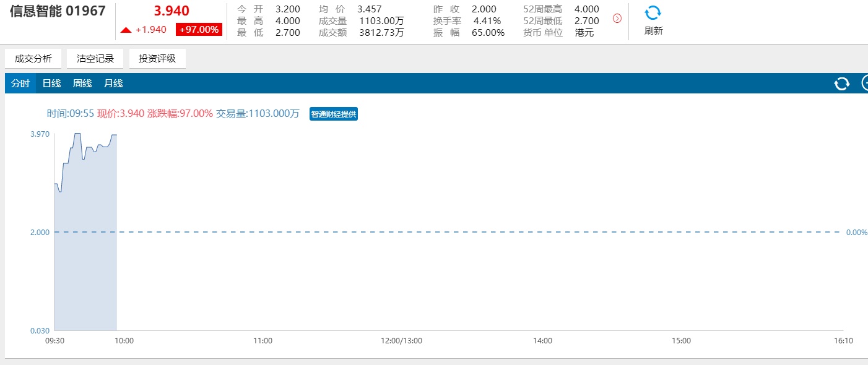The height and width of the screenshot is (365, 868).
Task: Switch to the 分时 chart tab
Action: pos(20,84)
